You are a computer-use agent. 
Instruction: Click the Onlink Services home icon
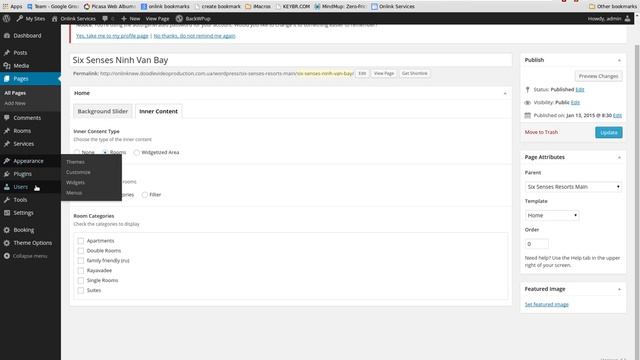tap(54, 18)
